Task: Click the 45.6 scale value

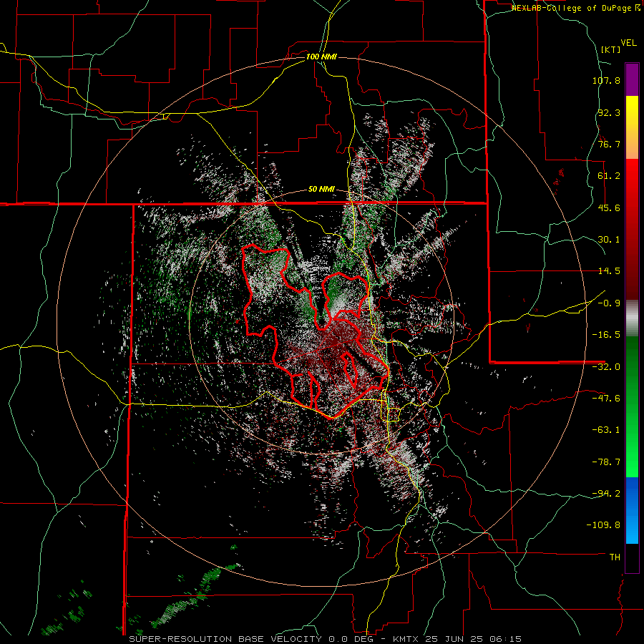Action: point(609,208)
